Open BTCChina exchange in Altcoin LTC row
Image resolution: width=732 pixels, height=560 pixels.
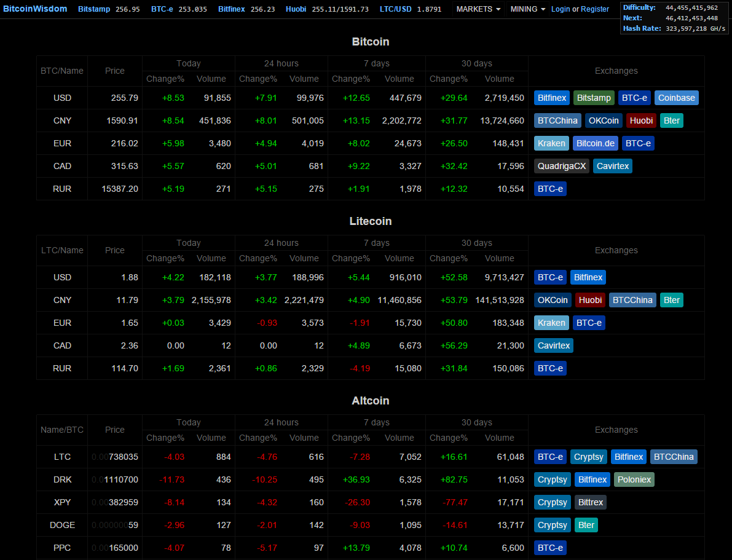point(674,457)
